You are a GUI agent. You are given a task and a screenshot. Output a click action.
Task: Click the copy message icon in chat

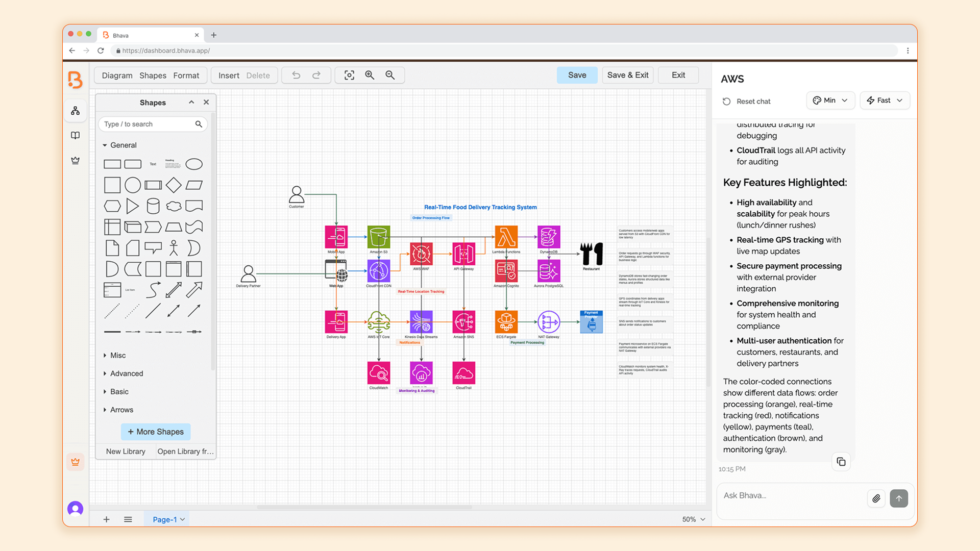841,462
